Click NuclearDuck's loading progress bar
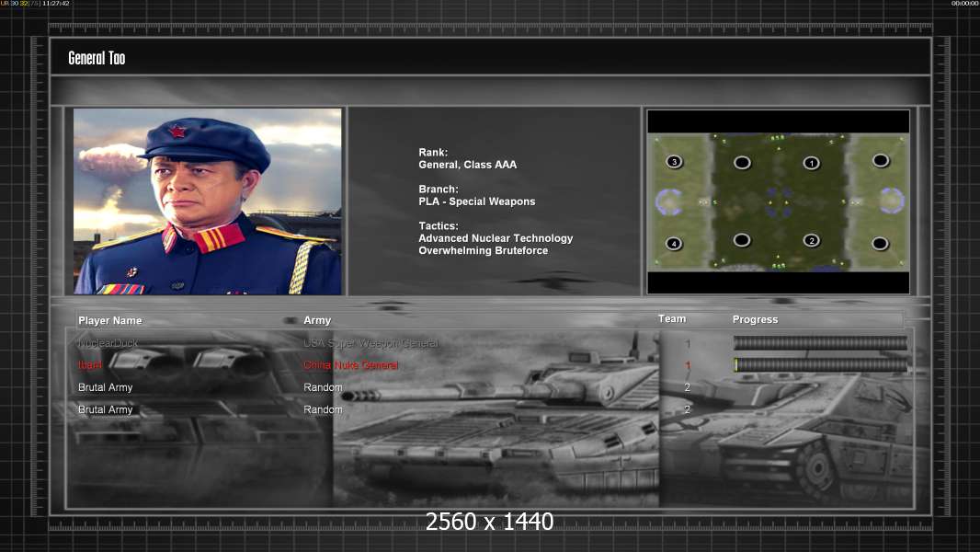The width and height of the screenshot is (980, 552). click(820, 342)
